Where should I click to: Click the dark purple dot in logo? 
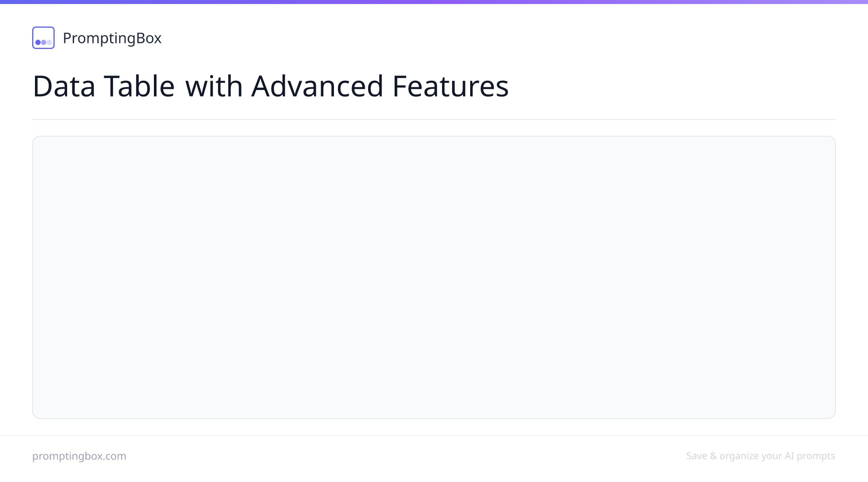coord(38,42)
